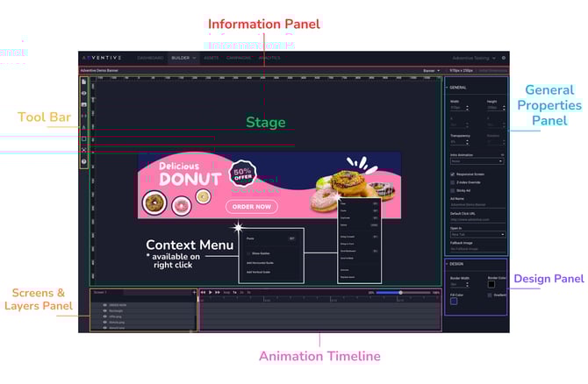The image size is (588, 384).
Task: Open the Intro Animation dropdown
Action: click(x=477, y=161)
